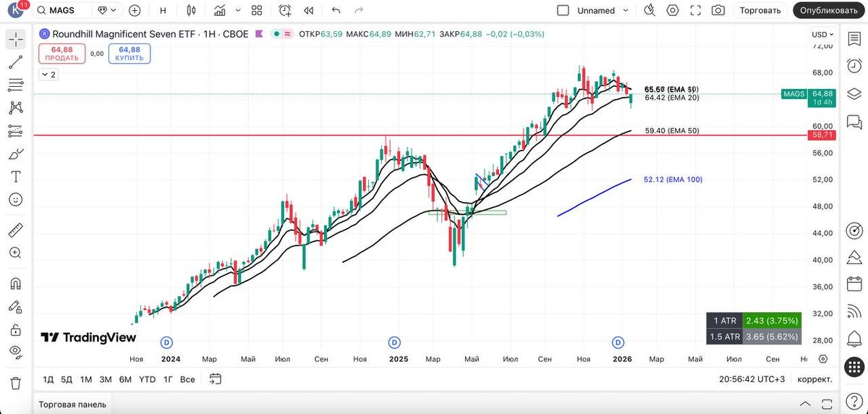The height and width of the screenshot is (414, 868).
Task: Select the ruler measure tool
Action: [15, 230]
